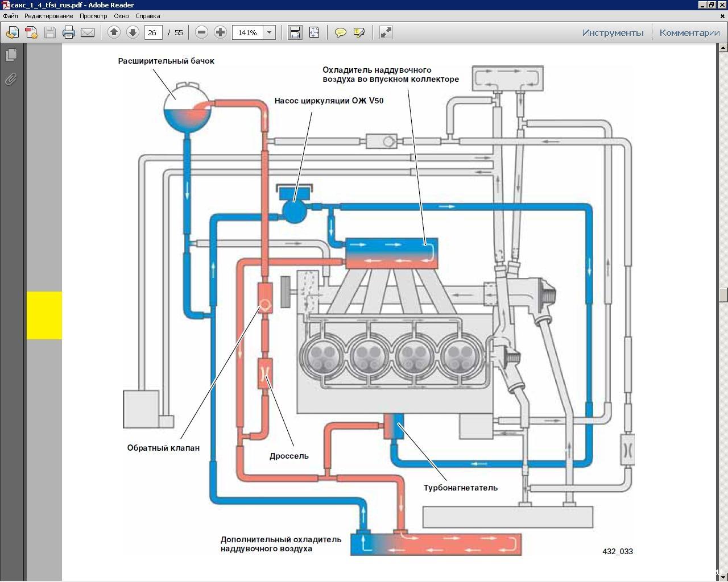Zoom out using the minus button
This screenshot has height=582, width=728.
[201, 32]
